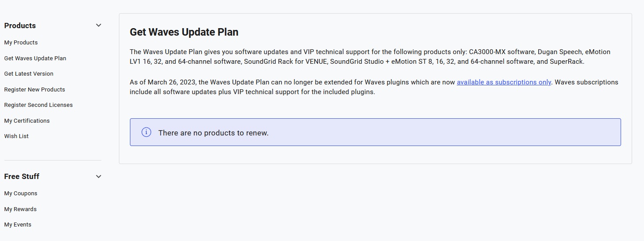Image resolution: width=644 pixels, height=241 pixels.
Task: Go to Get Latest Version
Action: coord(29,74)
